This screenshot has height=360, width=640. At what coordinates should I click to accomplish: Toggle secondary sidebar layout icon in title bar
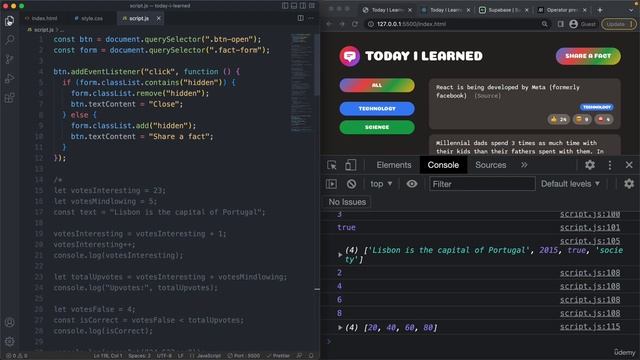click(303, 6)
